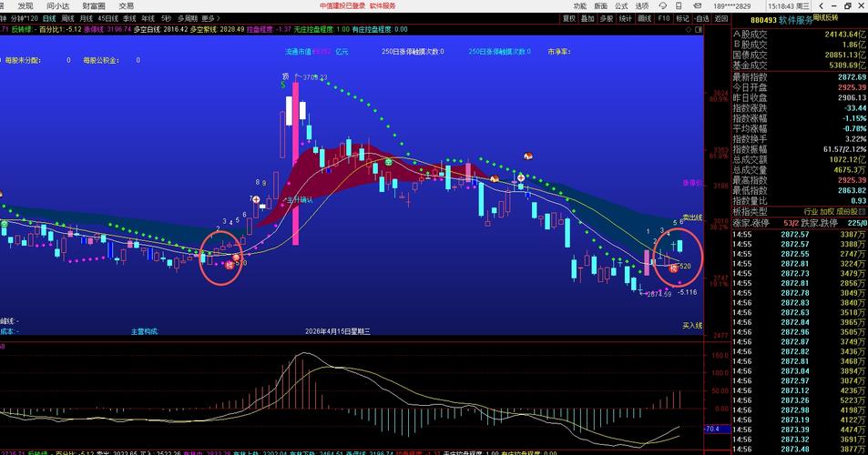Expand 更多 period options
The height and width of the screenshot is (455, 868).
(210, 18)
